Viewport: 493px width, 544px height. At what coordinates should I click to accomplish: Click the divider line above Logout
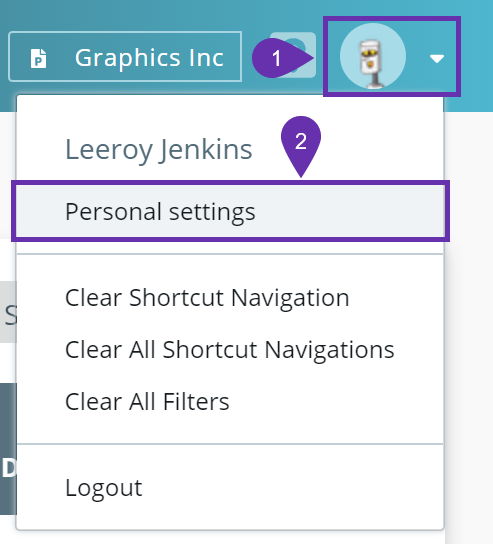tap(230, 444)
